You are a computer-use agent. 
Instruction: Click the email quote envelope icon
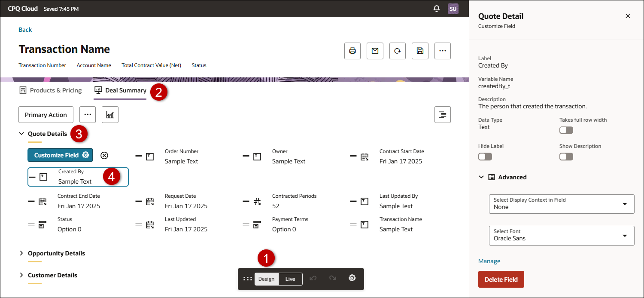pyautogui.click(x=375, y=51)
